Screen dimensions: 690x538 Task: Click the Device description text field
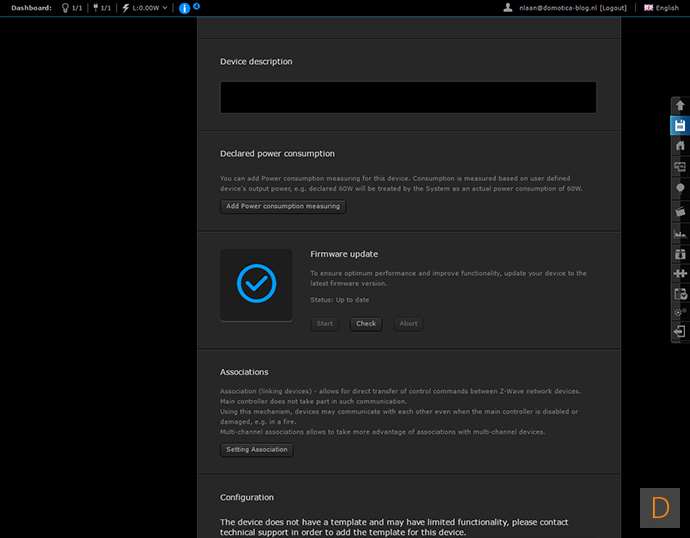(x=408, y=97)
